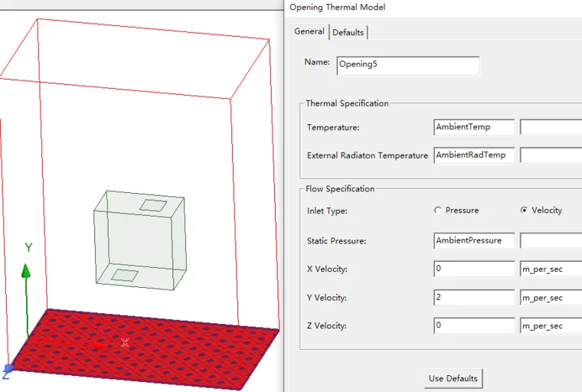Switch to the Defaults tab

[x=348, y=32]
